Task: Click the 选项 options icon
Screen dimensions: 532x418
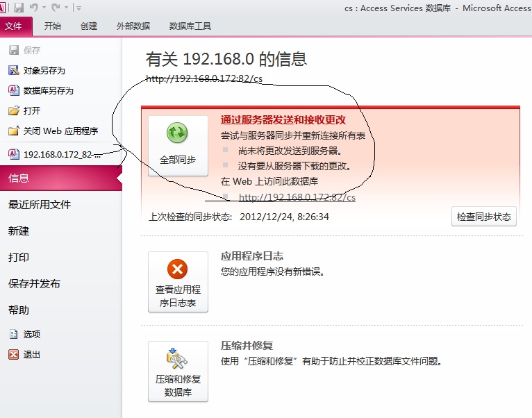Action: (x=14, y=335)
